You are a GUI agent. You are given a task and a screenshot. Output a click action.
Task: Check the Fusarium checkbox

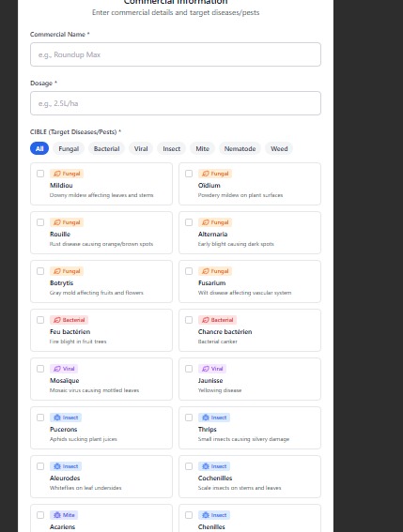(189, 271)
